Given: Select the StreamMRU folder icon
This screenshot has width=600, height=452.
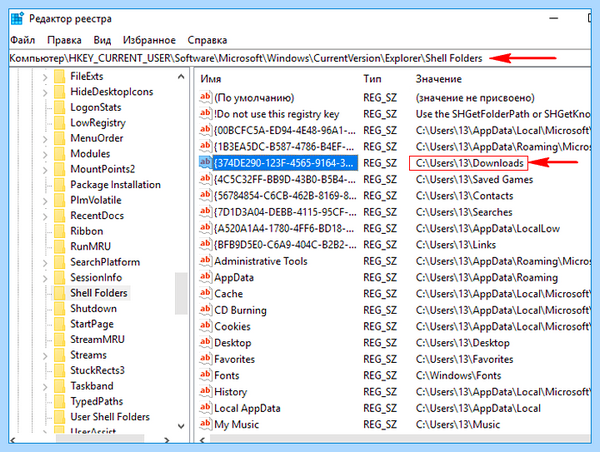Looking at the screenshot, I should point(60,339).
